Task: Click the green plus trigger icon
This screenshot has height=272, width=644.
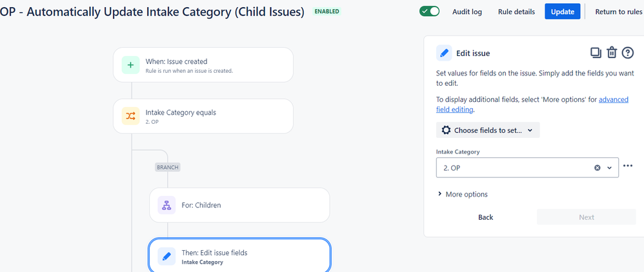Action: click(x=130, y=64)
